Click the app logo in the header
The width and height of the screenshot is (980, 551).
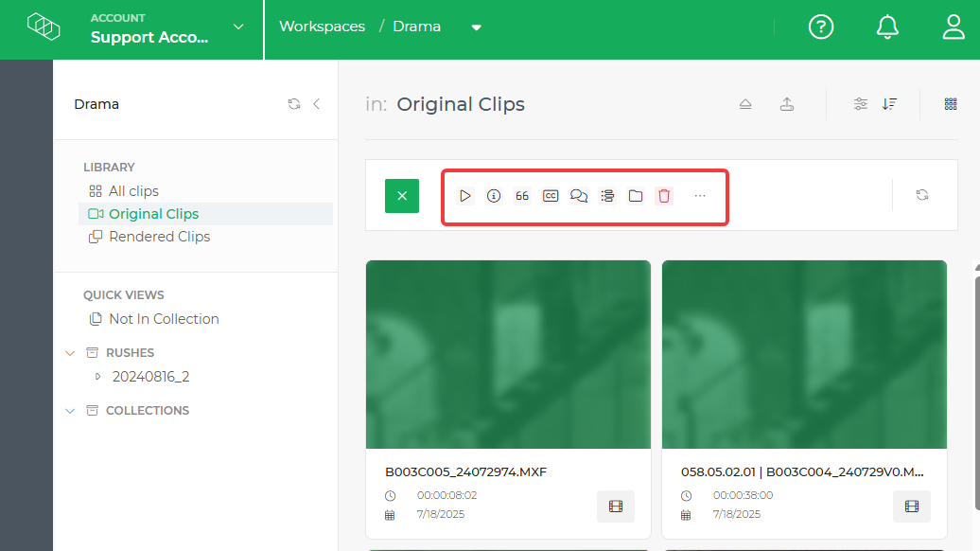click(x=44, y=27)
